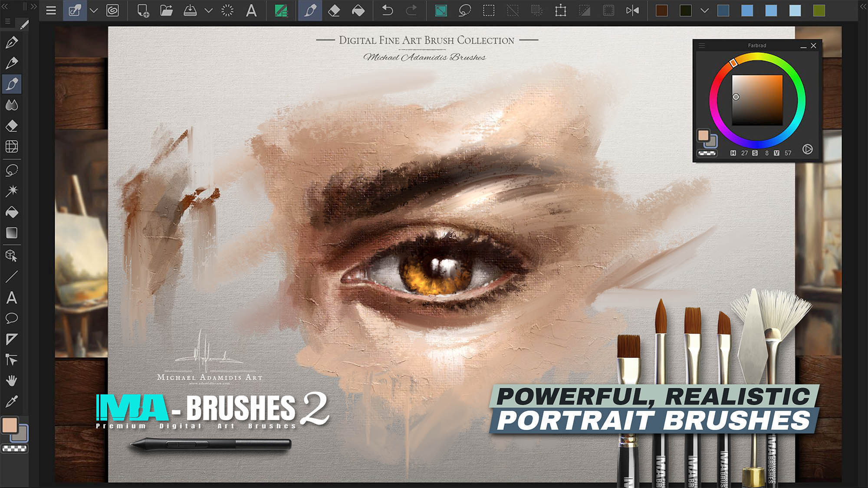This screenshot has height=488, width=868.
Task: Click the green layer color icon in top toolbar
Action: 281,10
